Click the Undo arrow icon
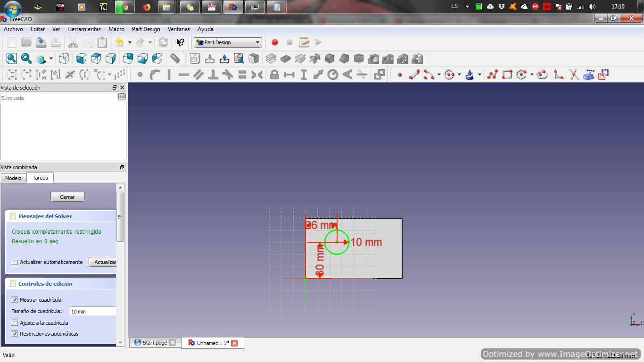Viewport: 644px width, 362px height. 119,42
